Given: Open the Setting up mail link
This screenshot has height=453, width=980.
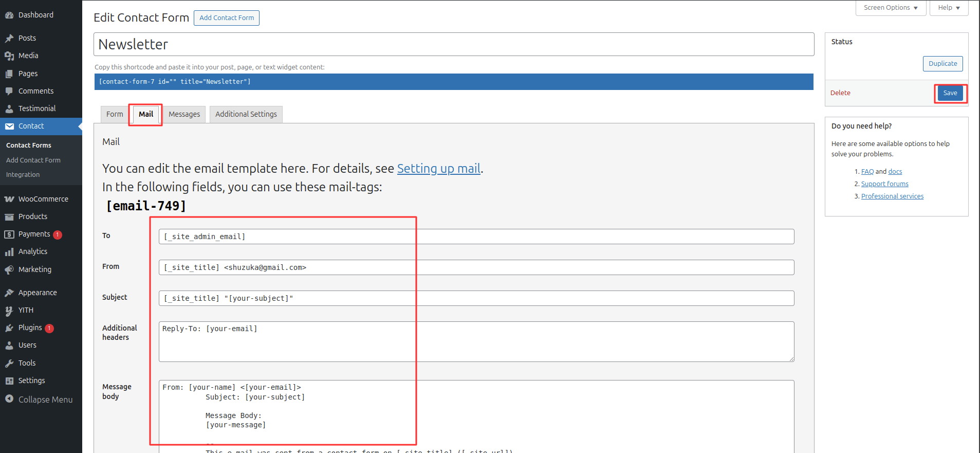Looking at the screenshot, I should pos(438,169).
